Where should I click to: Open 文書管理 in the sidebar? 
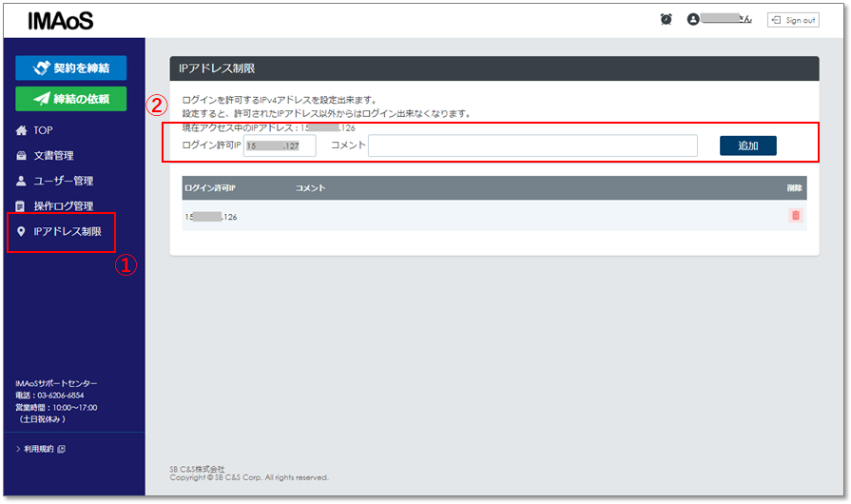pos(53,155)
